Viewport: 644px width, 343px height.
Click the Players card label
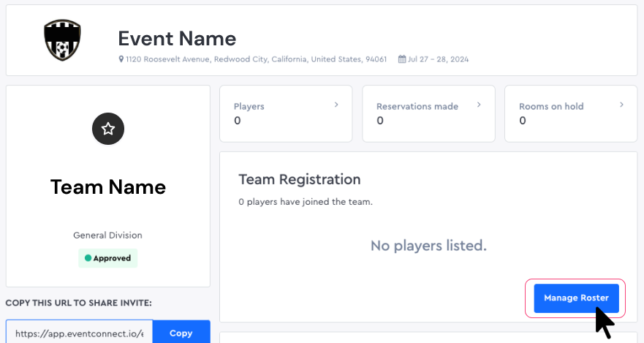[x=249, y=106]
